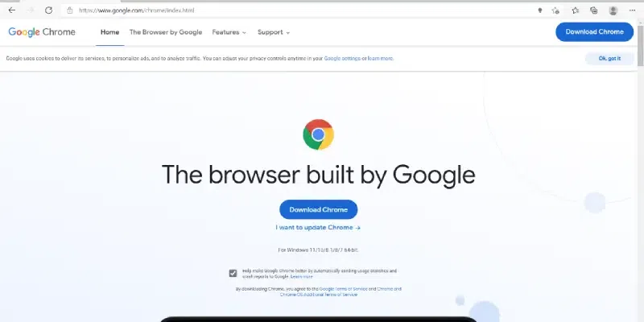
Task: Expand the Support dropdown menu
Action: [x=274, y=32]
